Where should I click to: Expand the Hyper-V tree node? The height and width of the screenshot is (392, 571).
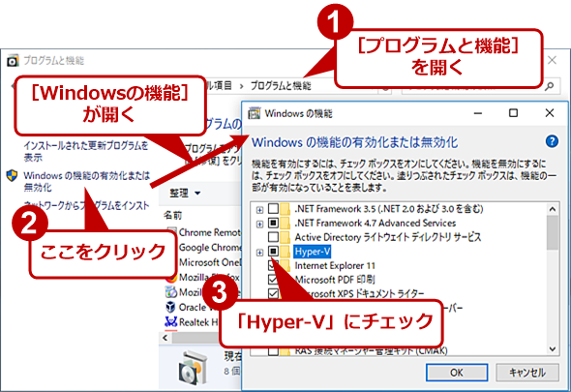click(259, 252)
